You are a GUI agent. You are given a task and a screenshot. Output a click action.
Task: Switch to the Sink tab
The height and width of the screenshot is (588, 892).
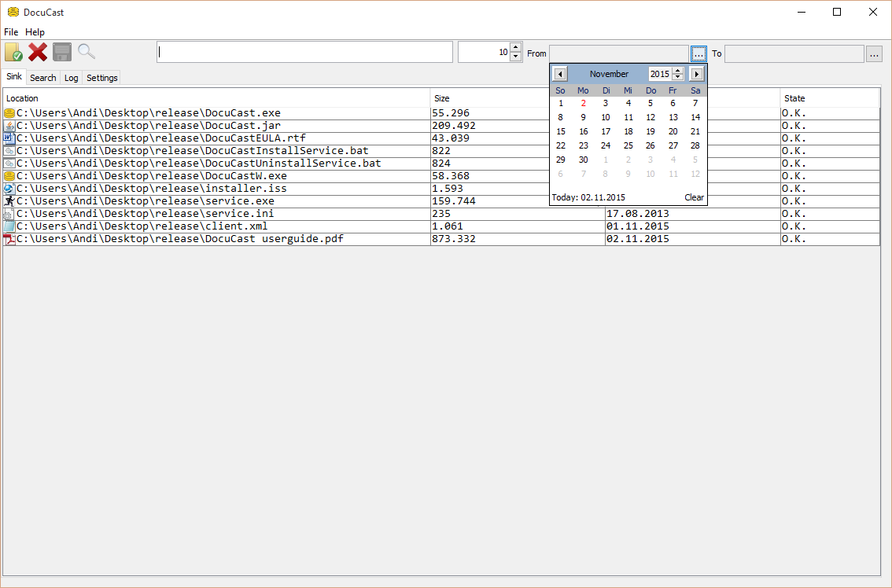point(14,77)
